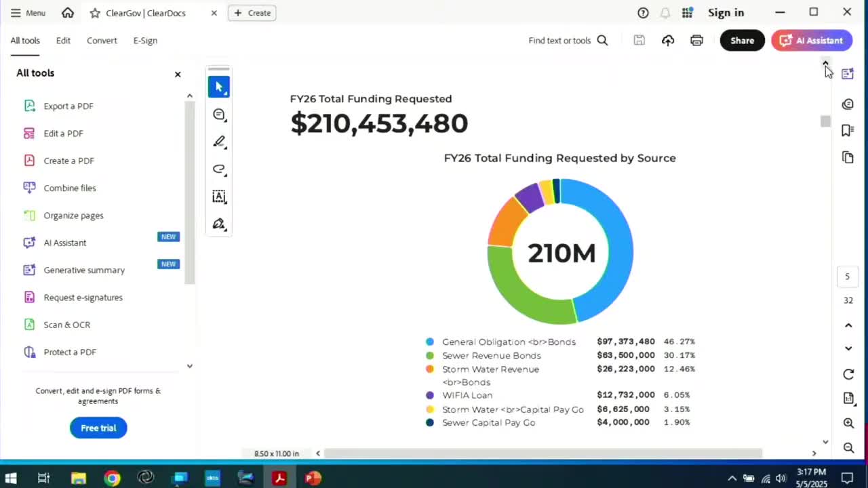This screenshot has height=488, width=868.
Task: Click the upload to cloud icon
Action: tap(668, 41)
